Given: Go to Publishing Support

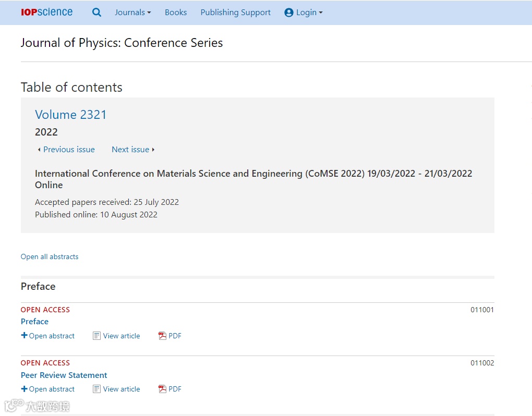Looking at the screenshot, I should [x=235, y=13].
